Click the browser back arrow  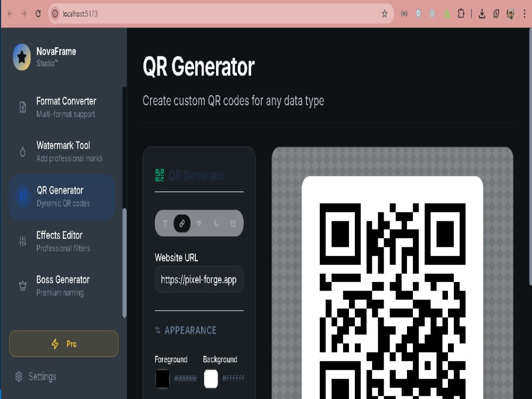coord(10,14)
